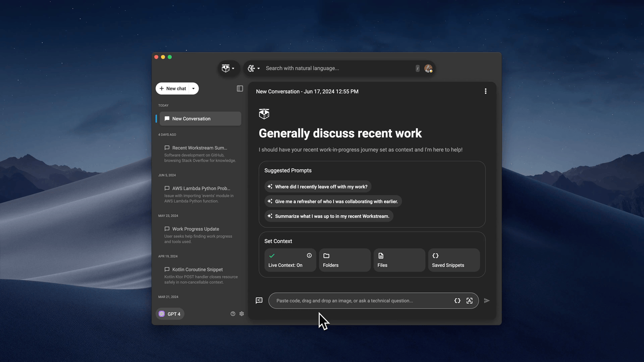Open the Recent Workstream Summary conversation

[x=200, y=154]
